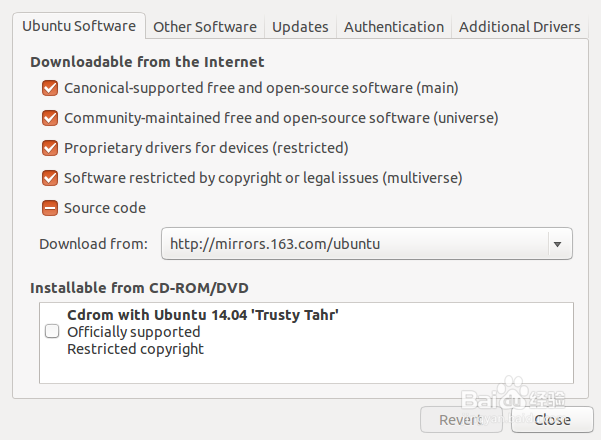Enable Cdrom with Ubuntu 14.04 checkbox
The width and height of the screenshot is (601, 440).
pos(52,332)
